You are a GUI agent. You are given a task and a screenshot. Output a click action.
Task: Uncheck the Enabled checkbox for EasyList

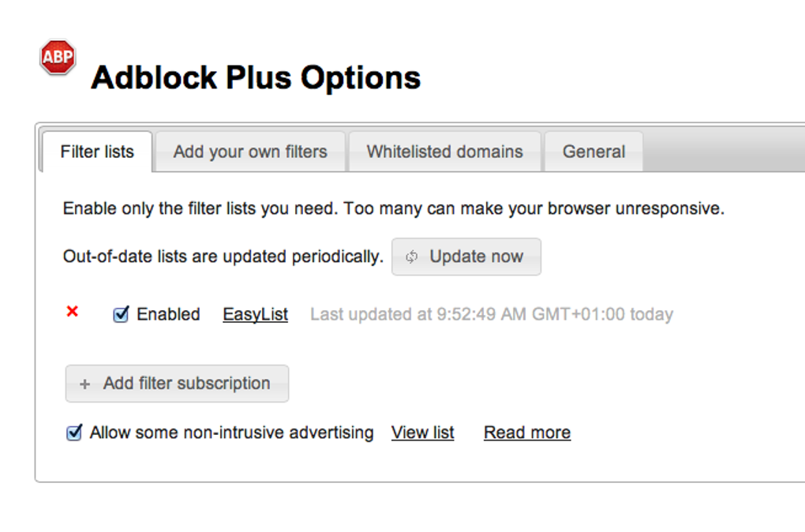[121, 315]
